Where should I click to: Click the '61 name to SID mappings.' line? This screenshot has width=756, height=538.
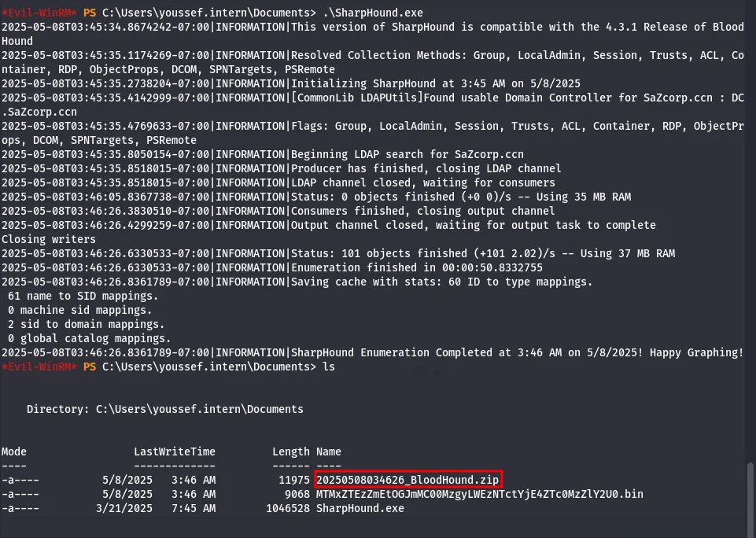[x=83, y=296]
